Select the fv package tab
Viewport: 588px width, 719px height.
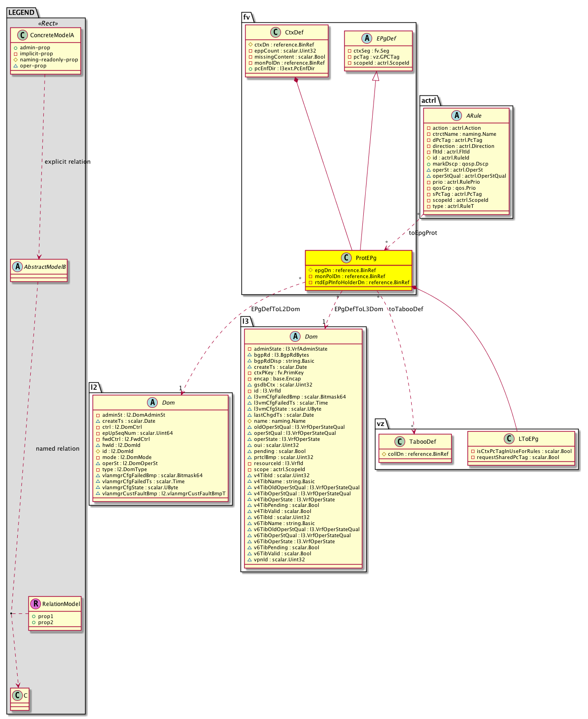[247, 17]
